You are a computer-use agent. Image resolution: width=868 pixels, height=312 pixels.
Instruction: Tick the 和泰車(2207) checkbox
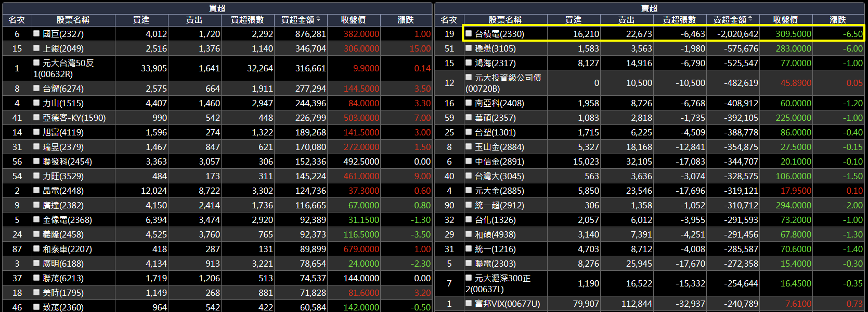[x=36, y=248]
